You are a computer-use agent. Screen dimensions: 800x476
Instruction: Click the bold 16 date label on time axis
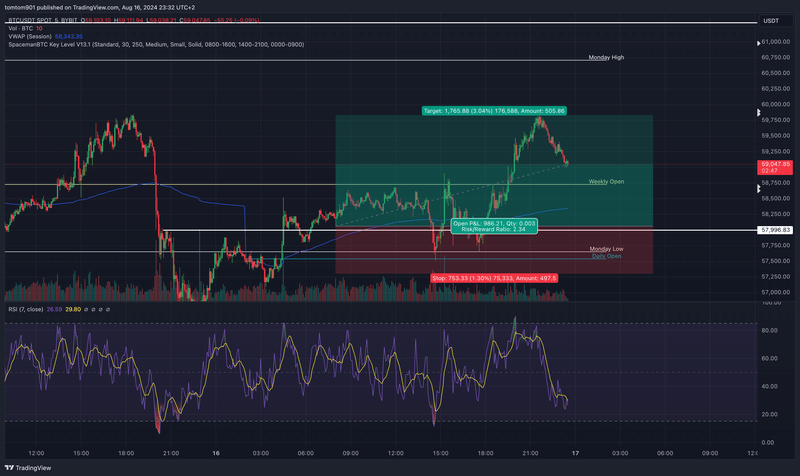coord(216,453)
